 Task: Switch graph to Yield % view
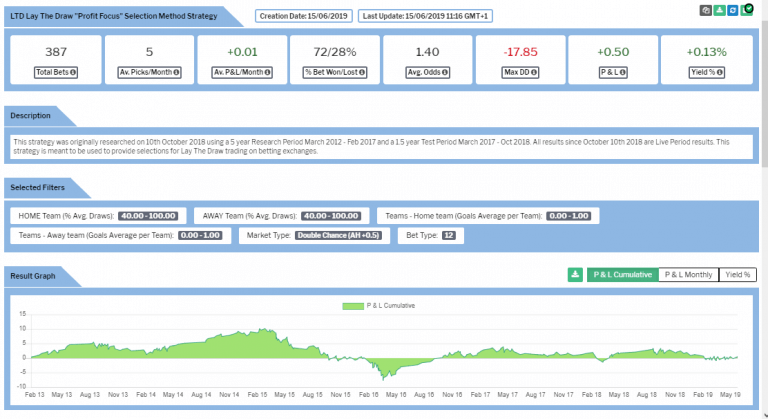[x=737, y=274]
